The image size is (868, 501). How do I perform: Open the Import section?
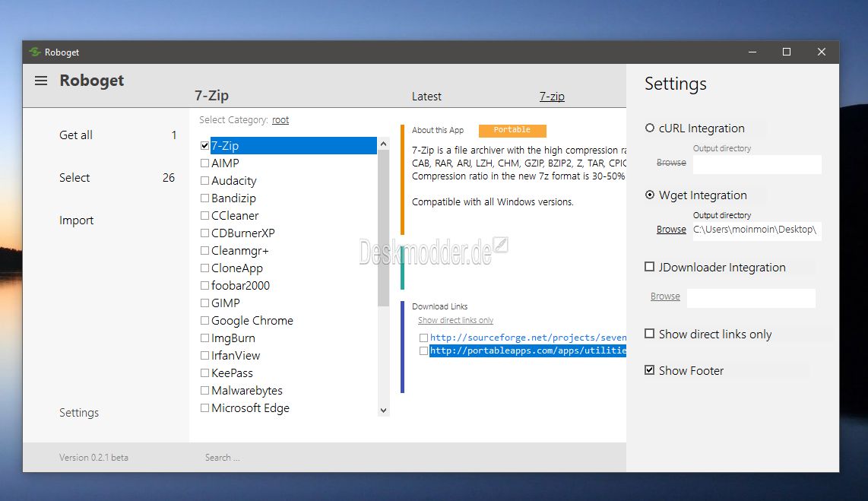(77, 220)
